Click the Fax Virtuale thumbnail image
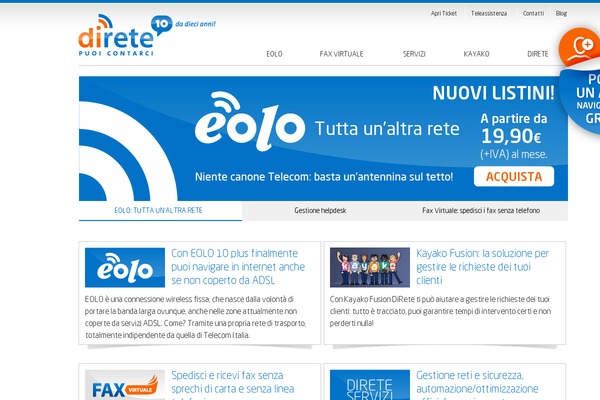This screenshot has height=400, width=600. [x=125, y=385]
